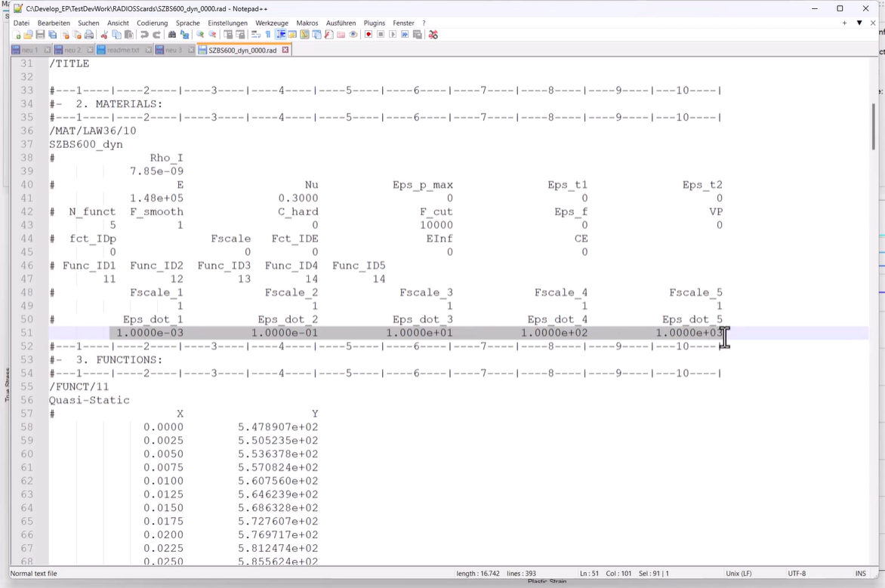Open the user defined language icon
Viewport: 885px width, 588px height.
click(291, 35)
